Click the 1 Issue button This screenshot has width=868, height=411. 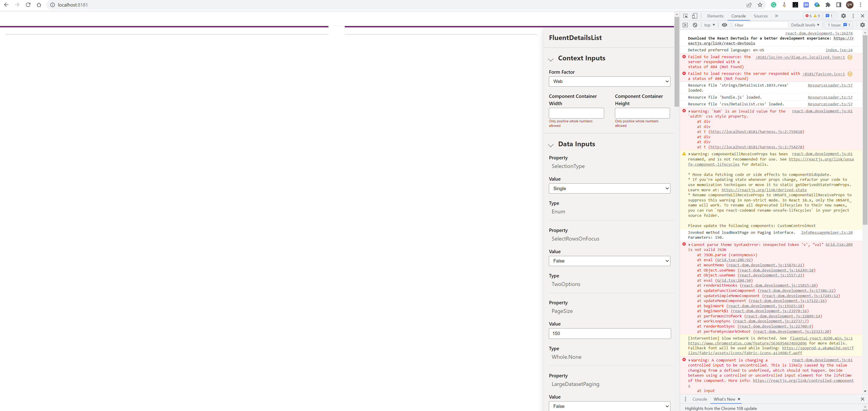click(839, 25)
